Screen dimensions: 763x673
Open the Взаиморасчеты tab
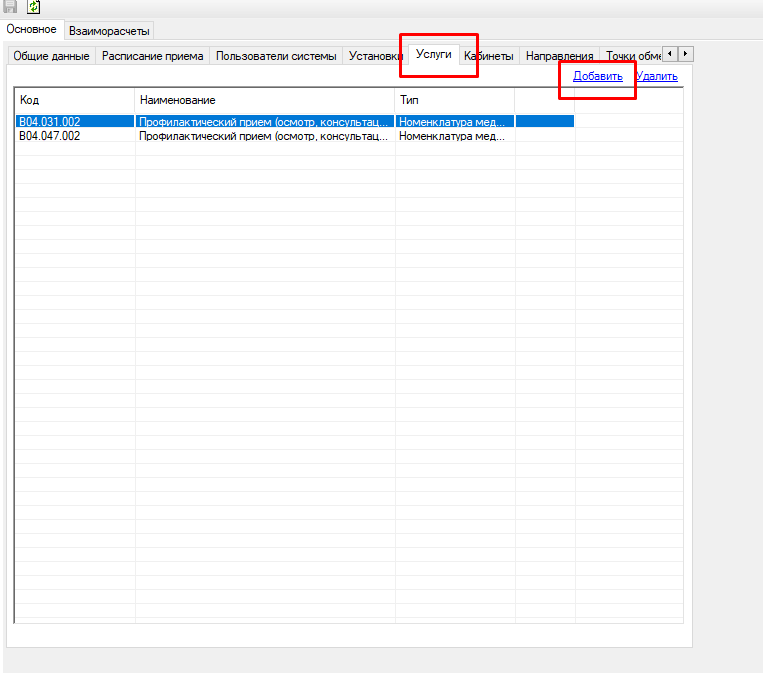(109, 31)
